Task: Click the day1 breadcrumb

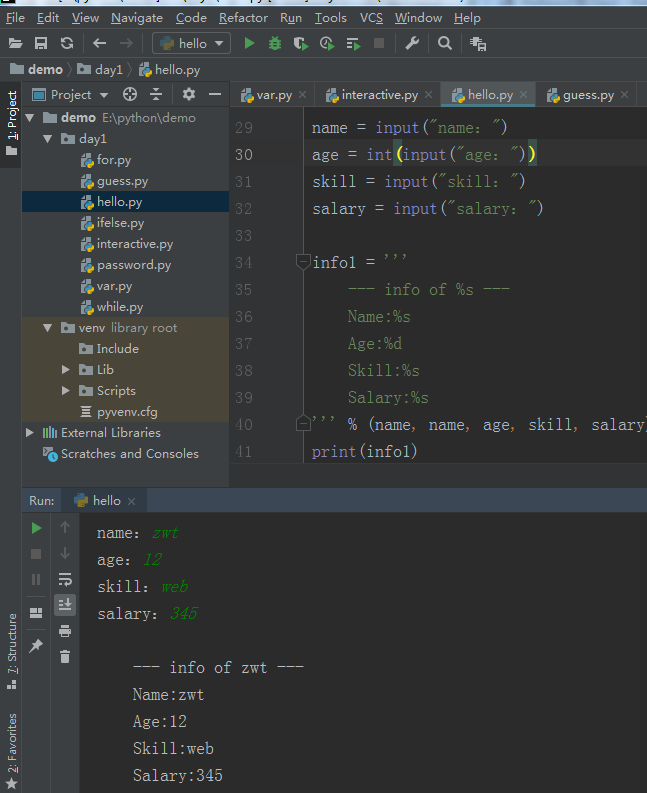Action: pos(100,69)
